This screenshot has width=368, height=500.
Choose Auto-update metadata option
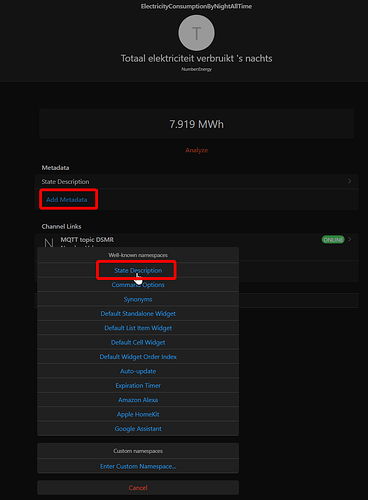point(138,371)
